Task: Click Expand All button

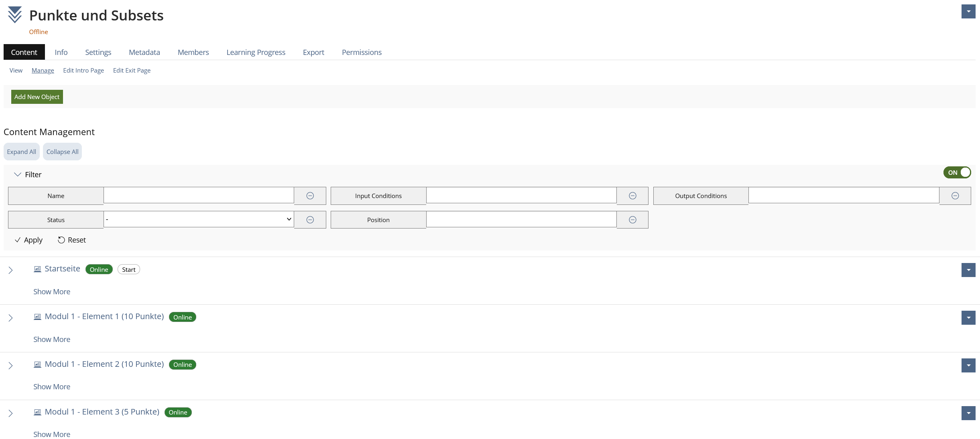Action: tap(22, 152)
